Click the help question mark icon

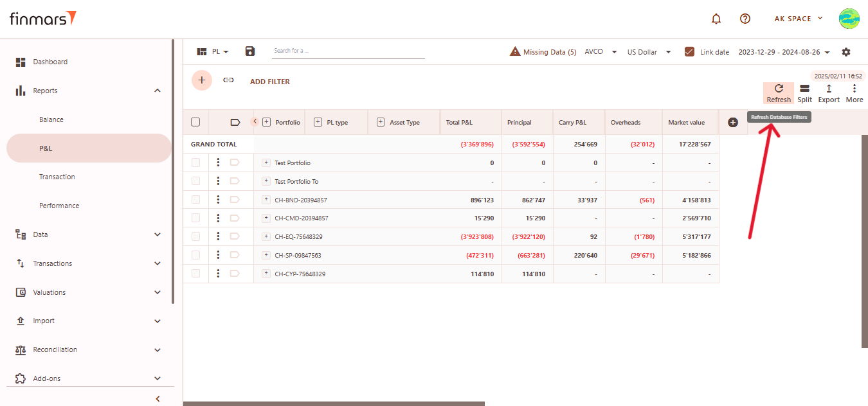point(745,19)
